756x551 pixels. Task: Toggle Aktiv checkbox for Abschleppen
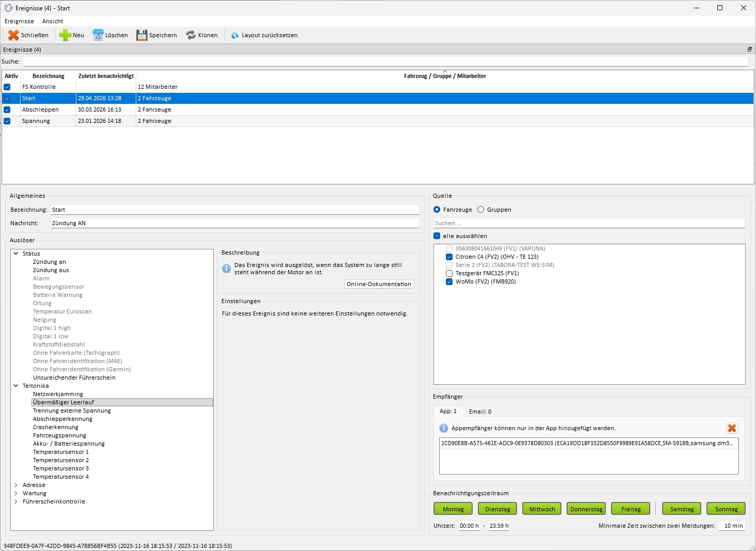click(x=7, y=109)
